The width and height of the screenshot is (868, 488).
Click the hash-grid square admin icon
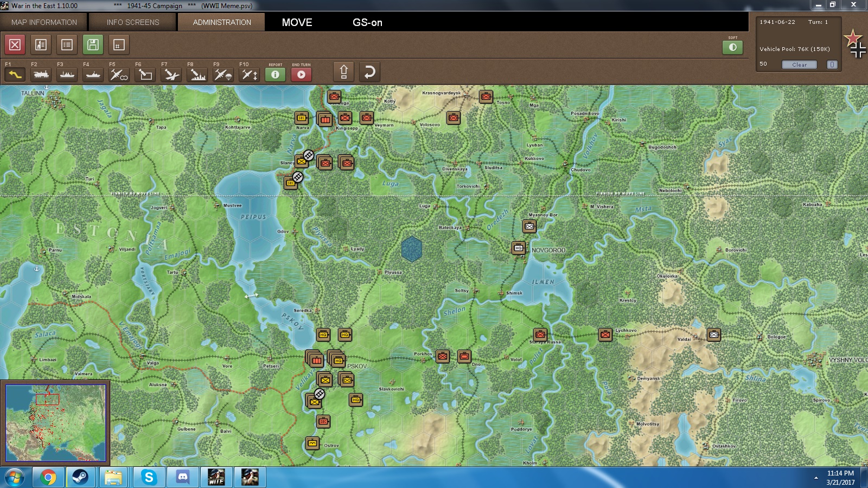(119, 45)
